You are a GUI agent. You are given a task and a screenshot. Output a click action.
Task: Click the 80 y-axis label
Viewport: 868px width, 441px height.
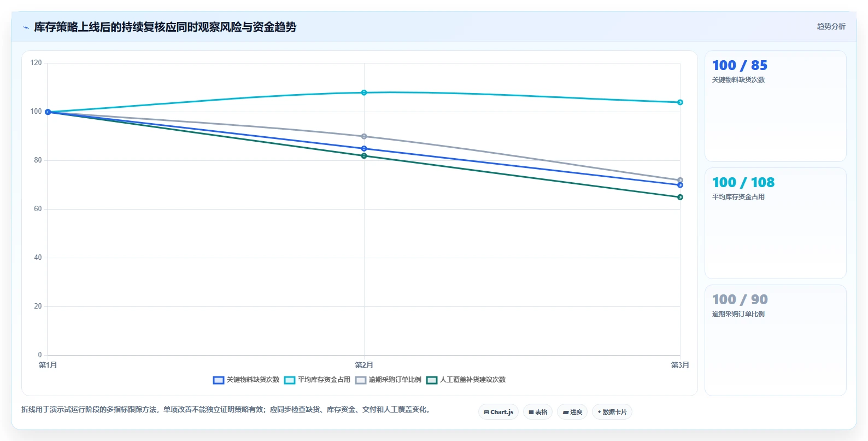[38, 160]
